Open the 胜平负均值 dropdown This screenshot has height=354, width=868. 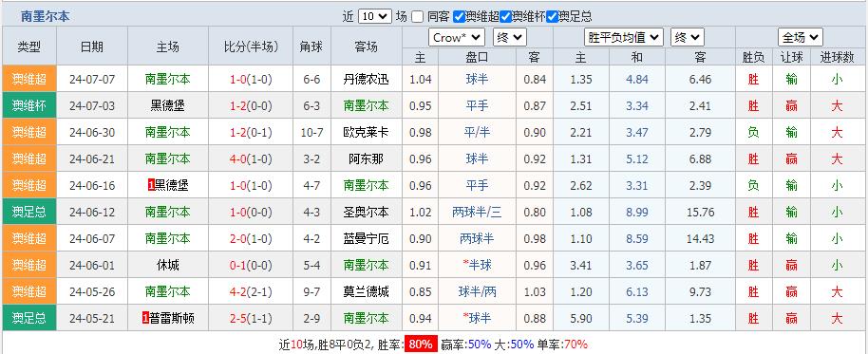pyautogui.click(x=623, y=38)
